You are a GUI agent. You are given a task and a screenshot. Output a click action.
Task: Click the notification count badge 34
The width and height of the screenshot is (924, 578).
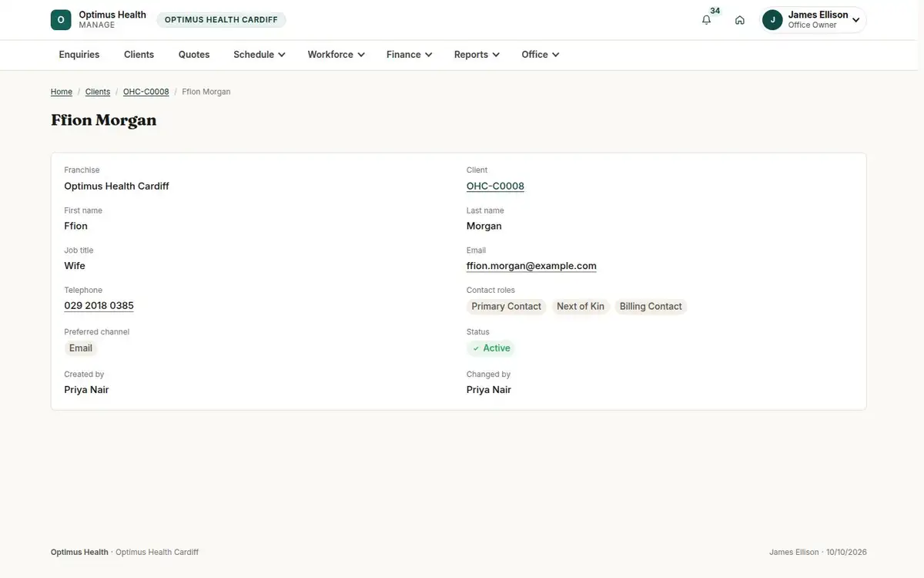tap(715, 11)
